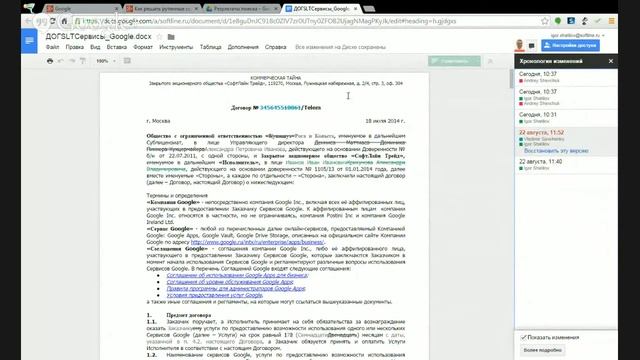Click the document vertical scrollbar
This screenshot has height=360, width=640.
tap(511, 78)
